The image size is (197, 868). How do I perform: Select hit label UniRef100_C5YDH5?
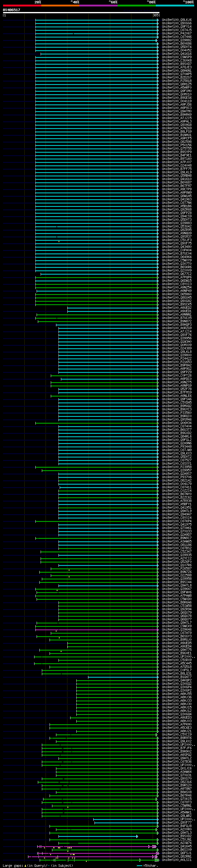[177, 402]
